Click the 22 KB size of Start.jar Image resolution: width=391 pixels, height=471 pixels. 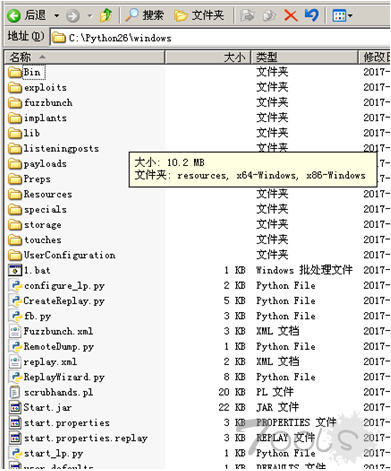coord(232,408)
